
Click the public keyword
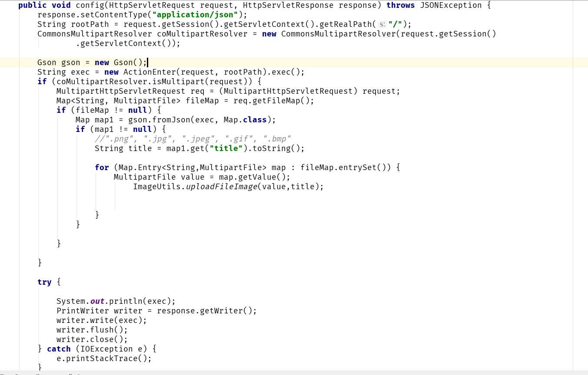(33, 5)
